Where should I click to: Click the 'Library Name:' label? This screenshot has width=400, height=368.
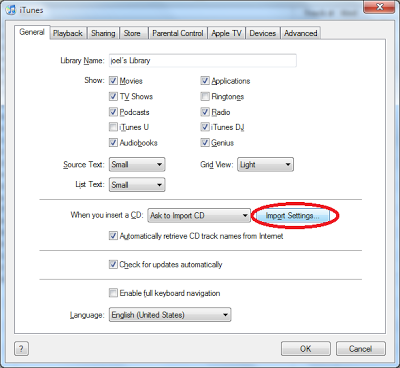pos(82,61)
